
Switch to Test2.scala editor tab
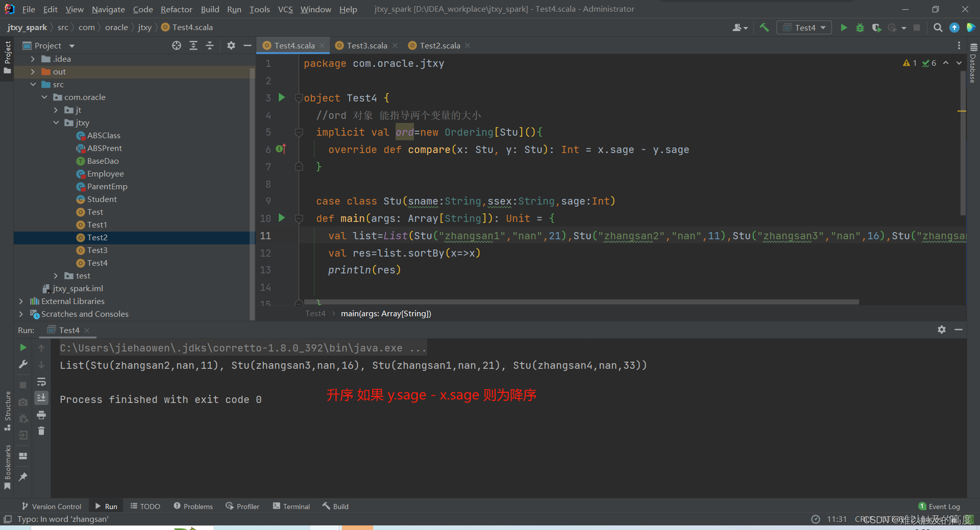click(439, 45)
